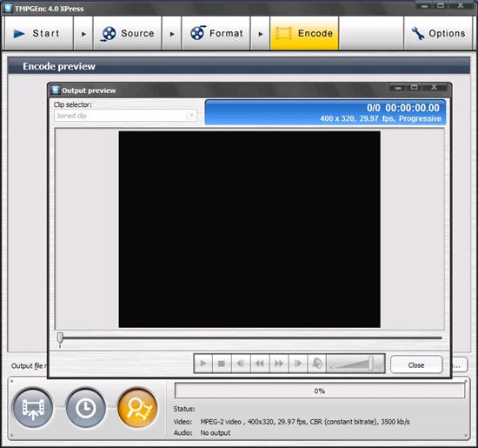
Task: Minimize the TMPGEnc 4.0 XPress window
Action: pyautogui.click(x=424, y=5)
